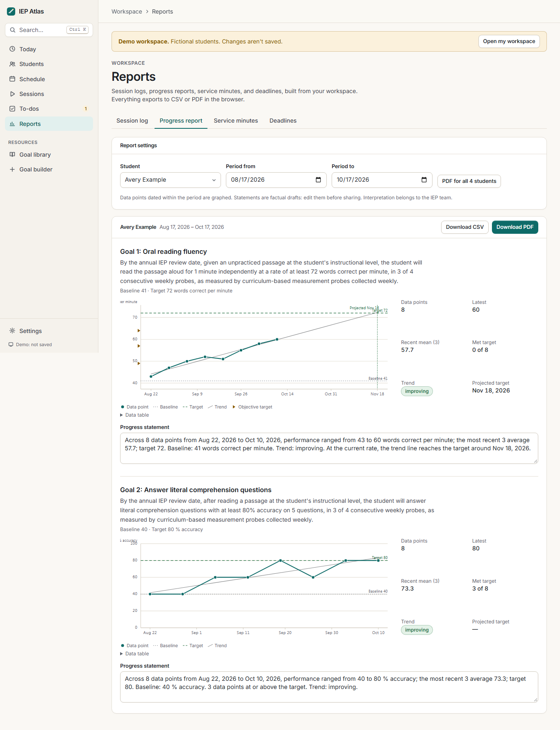Expand the Data table under Goal 2
This screenshot has height=730, width=560.
click(x=134, y=654)
